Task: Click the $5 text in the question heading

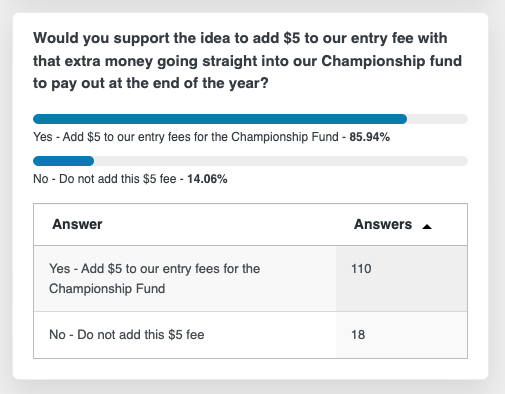Action: pyautogui.click(x=292, y=38)
